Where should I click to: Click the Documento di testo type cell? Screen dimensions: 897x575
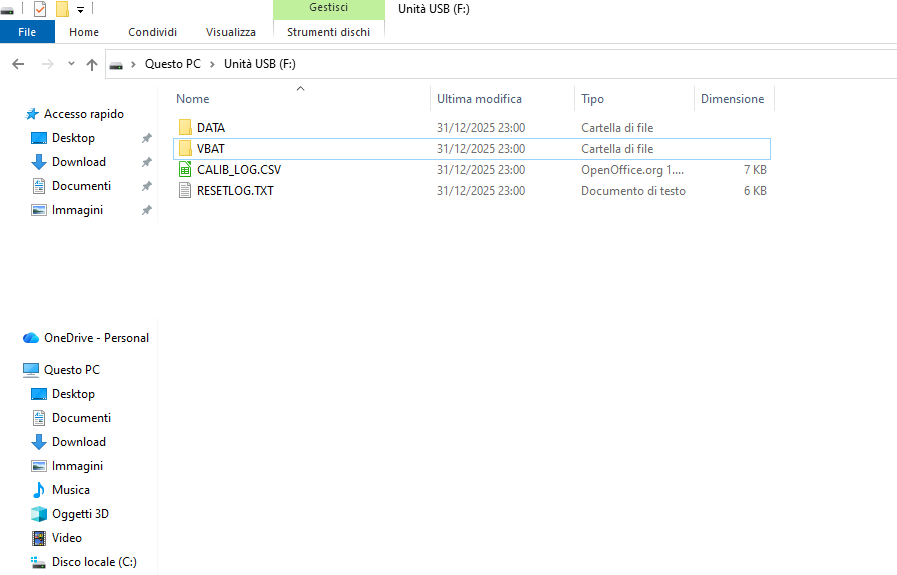coord(633,191)
